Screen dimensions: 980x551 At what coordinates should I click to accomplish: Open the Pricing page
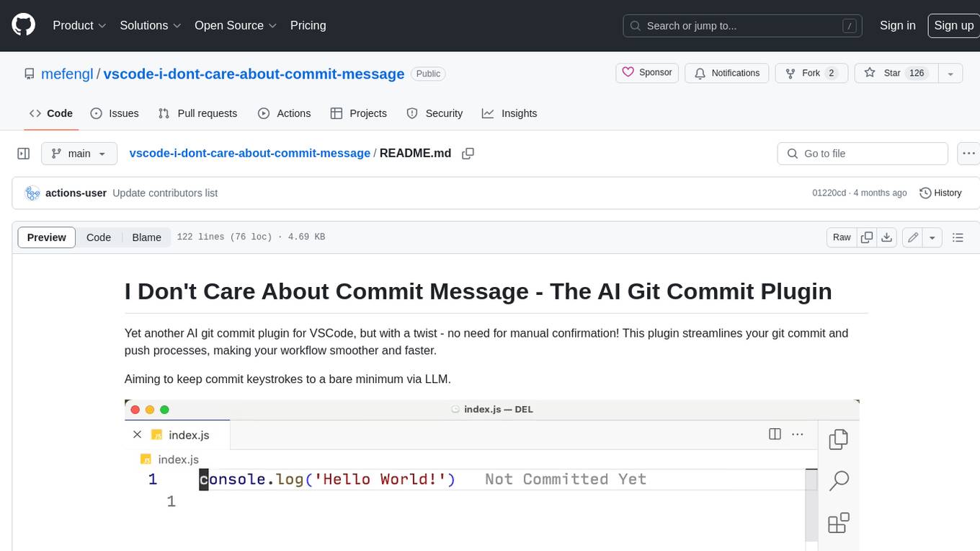pos(308,25)
